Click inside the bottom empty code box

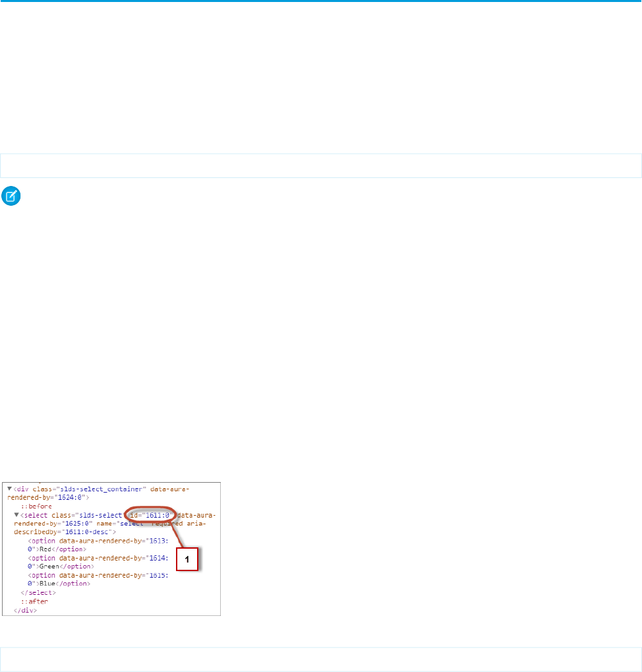[x=321, y=659]
